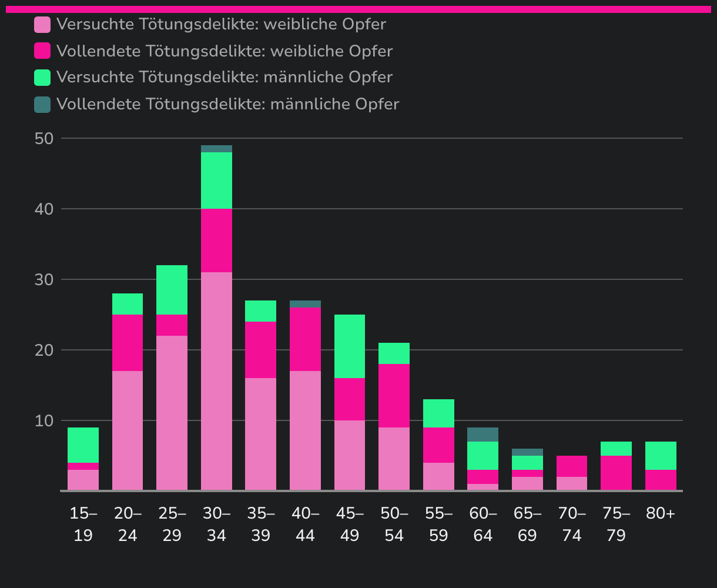Viewport: 717px width, 588px height.
Task: Click the green segment of the 45–49 bar
Action: (350, 346)
